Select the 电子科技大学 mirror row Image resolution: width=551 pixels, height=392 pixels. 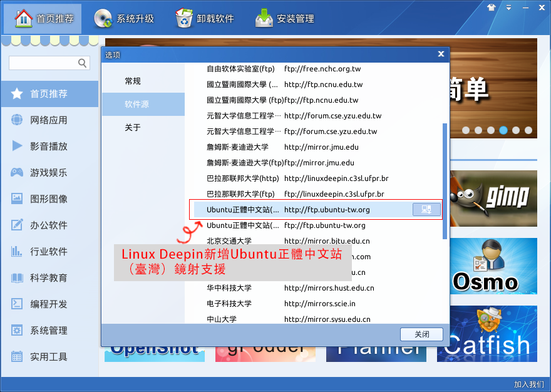[318, 304]
